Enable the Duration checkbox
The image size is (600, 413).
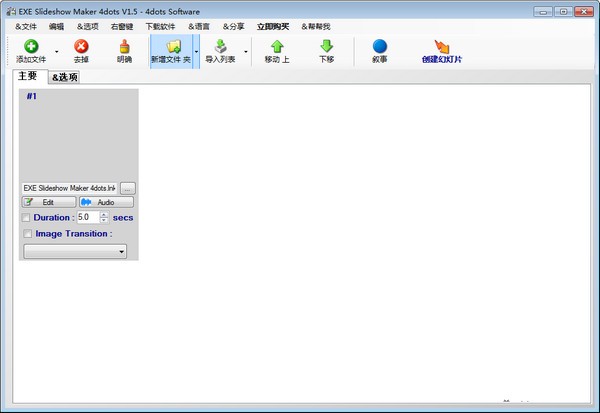(x=27, y=217)
